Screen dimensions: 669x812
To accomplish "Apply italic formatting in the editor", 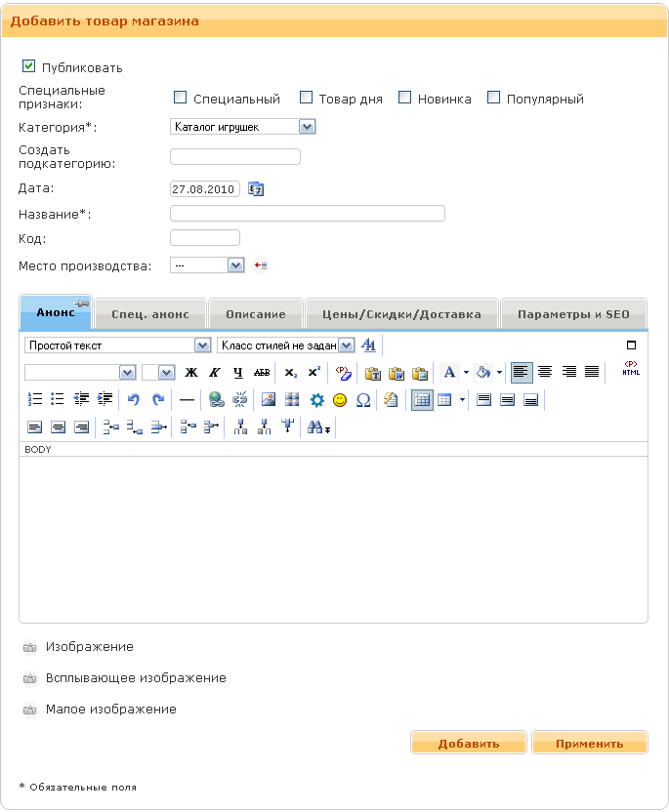I will click(215, 373).
